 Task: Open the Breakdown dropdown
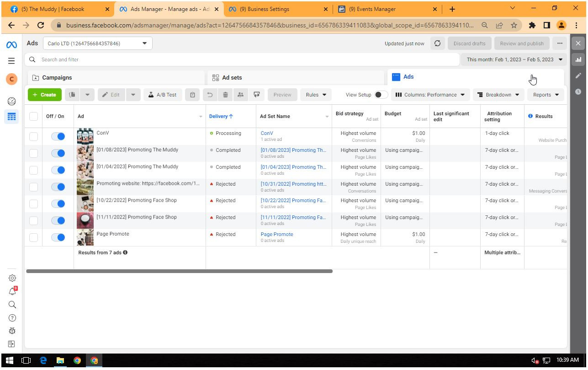pyautogui.click(x=498, y=95)
